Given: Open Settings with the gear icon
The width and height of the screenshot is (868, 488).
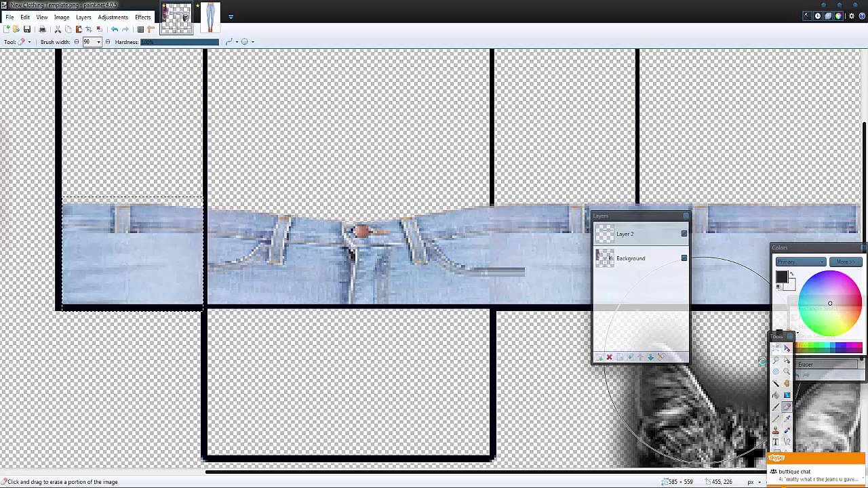Looking at the screenshot, I should click(852, 16).
